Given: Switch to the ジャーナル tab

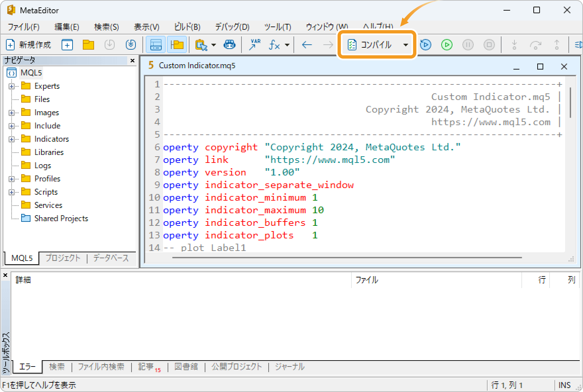Looking at the screenshot, I should 290,367.
